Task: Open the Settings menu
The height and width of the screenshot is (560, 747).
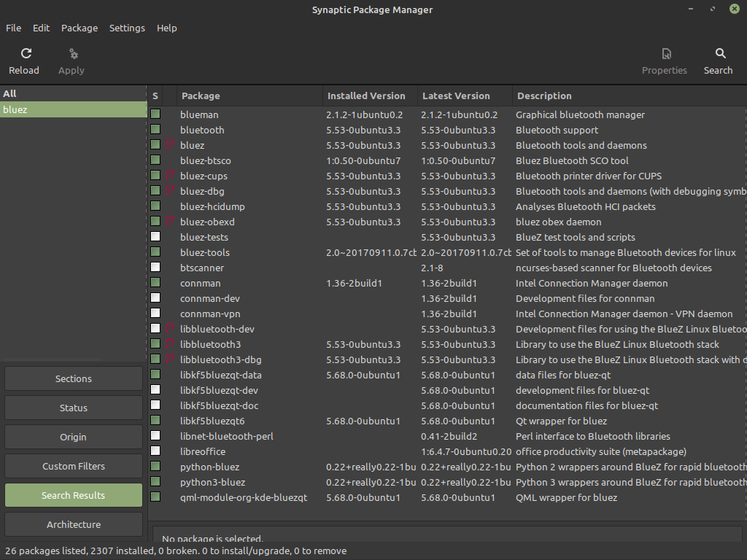Action: (x=127, y=28)
